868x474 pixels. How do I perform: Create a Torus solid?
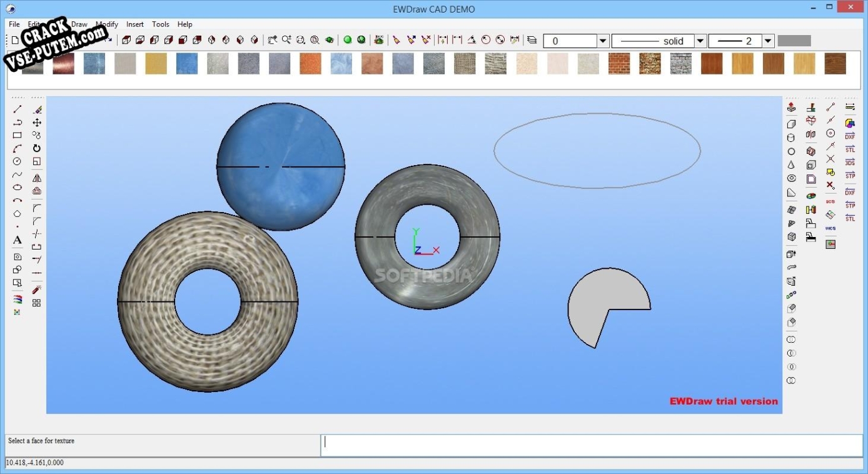[791, 179]
